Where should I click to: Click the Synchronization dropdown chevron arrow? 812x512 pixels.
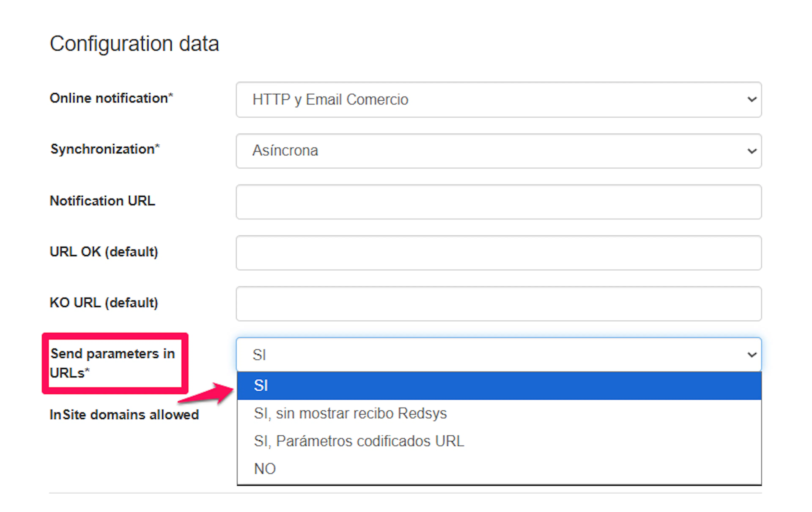coord(752,151)
